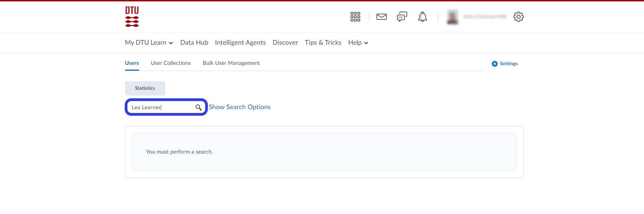Open the subscription alerts chat icon

point(402,17)
